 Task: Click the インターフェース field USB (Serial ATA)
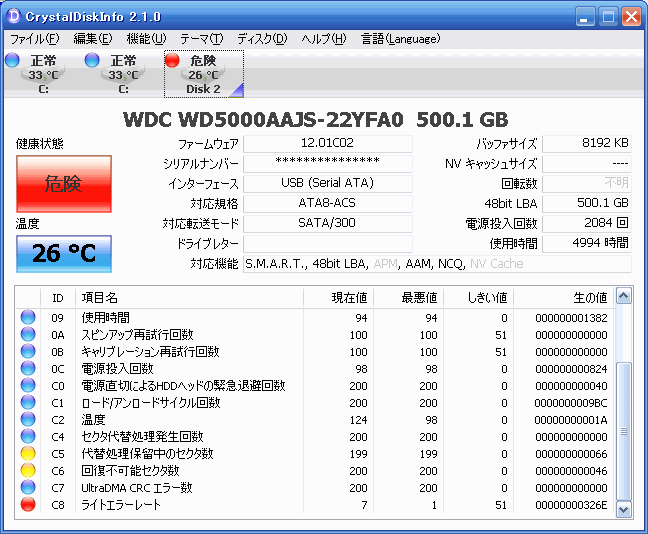pos(328,184)
